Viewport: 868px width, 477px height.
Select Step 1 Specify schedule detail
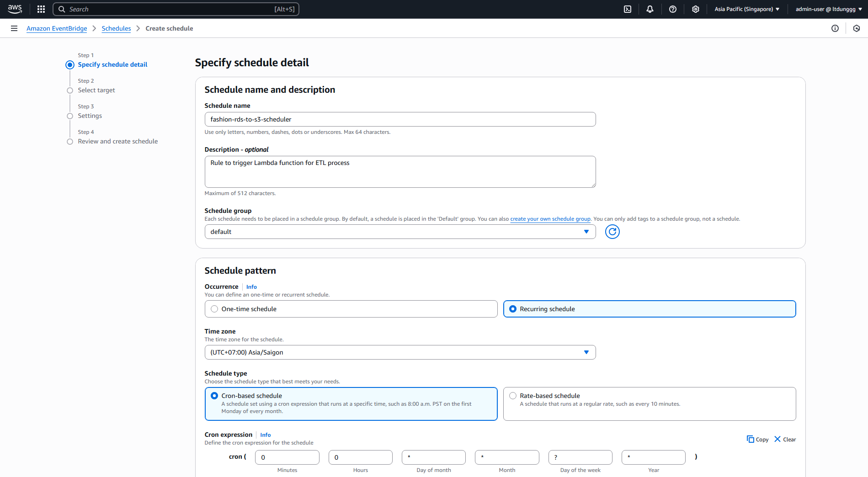point(112,64)
